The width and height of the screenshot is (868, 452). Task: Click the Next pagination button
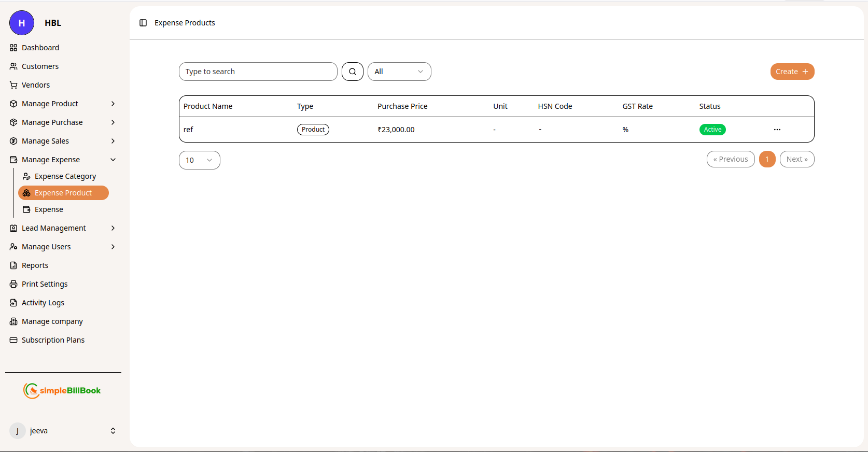(796, 159)
